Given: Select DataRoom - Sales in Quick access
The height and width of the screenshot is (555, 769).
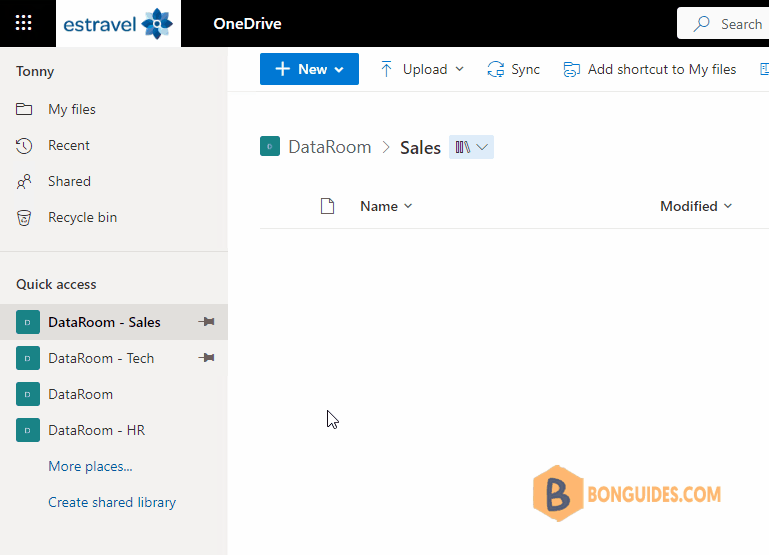Looking at the screenshot, I should coord(114,322).
